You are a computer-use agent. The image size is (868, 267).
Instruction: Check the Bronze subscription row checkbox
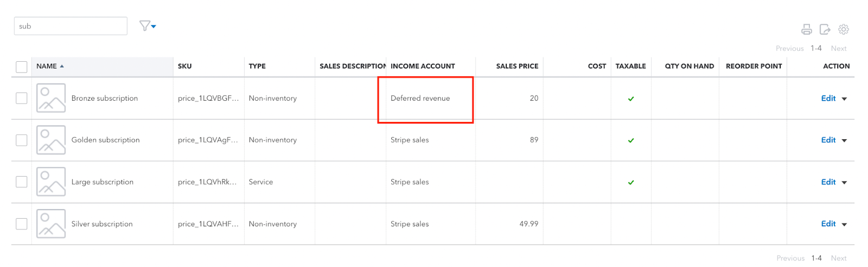coord(22,98)
